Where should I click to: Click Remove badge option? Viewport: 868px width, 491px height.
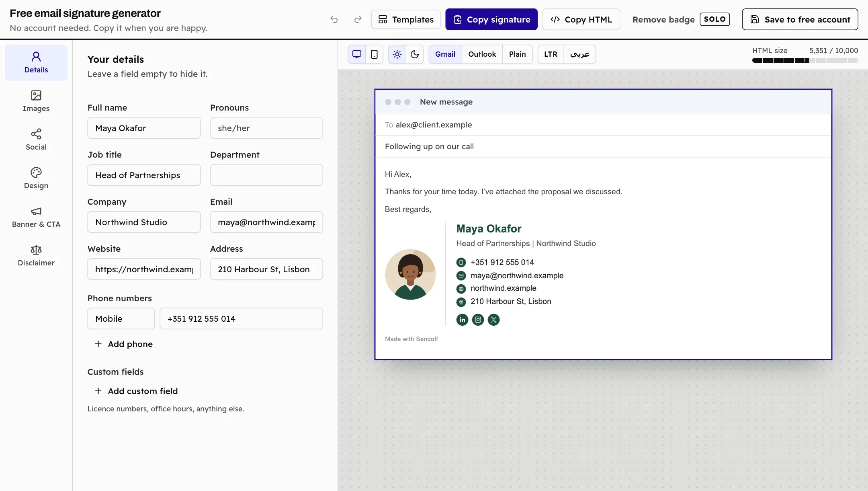point(663,19)
